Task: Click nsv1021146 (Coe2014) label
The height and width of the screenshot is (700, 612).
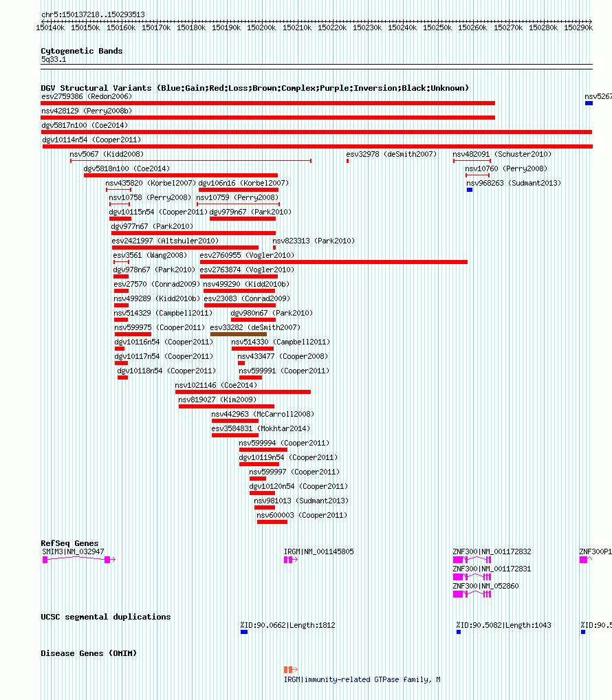Action: [x=216, y=385]
